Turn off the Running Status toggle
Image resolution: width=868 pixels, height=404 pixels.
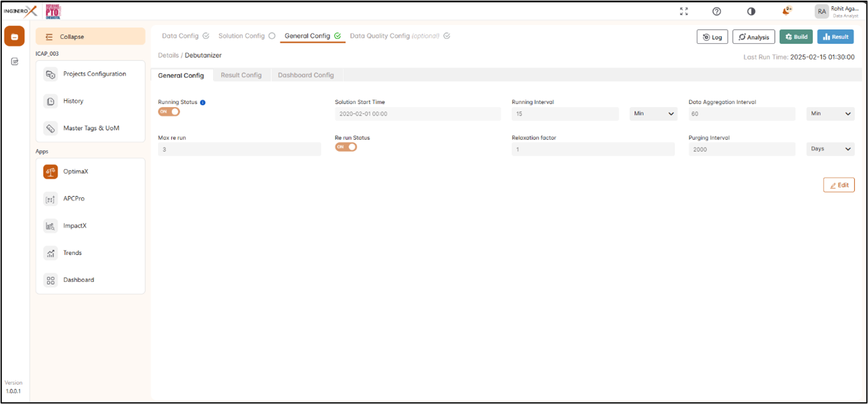169,111
